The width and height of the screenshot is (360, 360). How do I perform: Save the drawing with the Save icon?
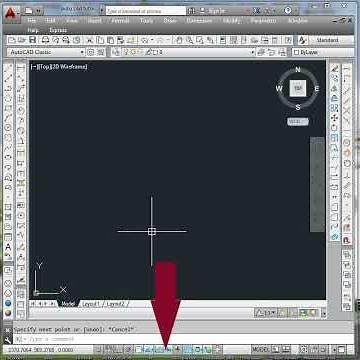(x=32, y=40)
